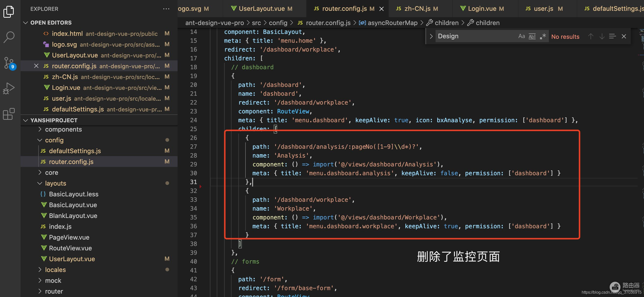Open Login.vue from Open Editors
644x297 pixels.
(x=99, y=87)
